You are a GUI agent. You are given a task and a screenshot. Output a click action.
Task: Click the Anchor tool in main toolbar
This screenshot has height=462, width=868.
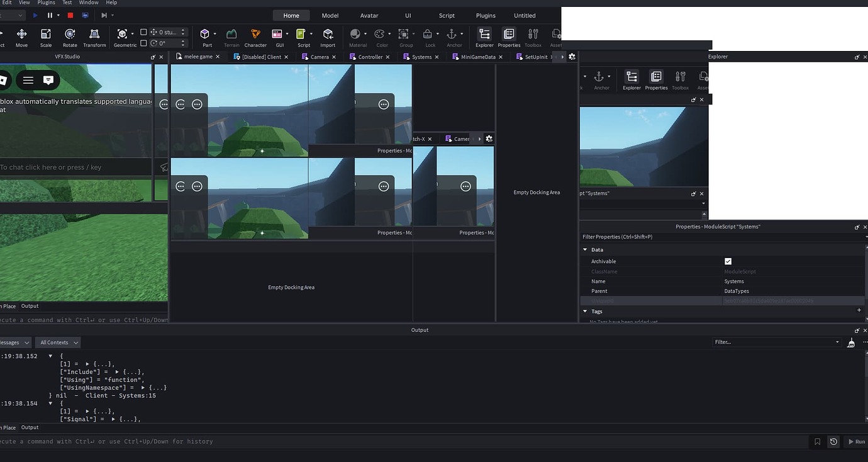tap(451, 37)
